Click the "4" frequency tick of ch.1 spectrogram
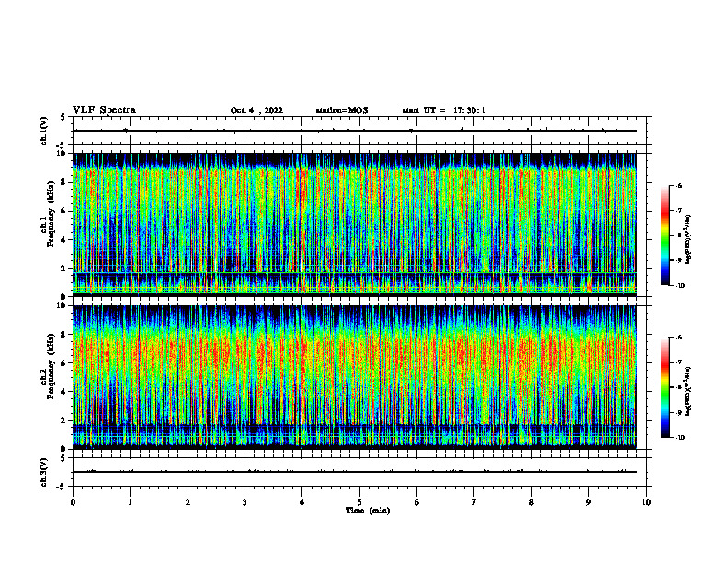The width and height of the screenshot is (728, 563). point(63,240)
